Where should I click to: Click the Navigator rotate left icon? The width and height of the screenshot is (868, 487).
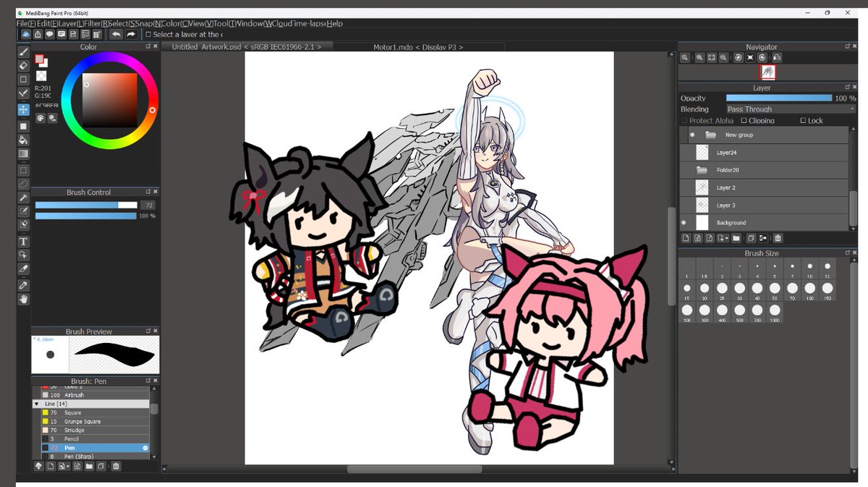[739, 57]
